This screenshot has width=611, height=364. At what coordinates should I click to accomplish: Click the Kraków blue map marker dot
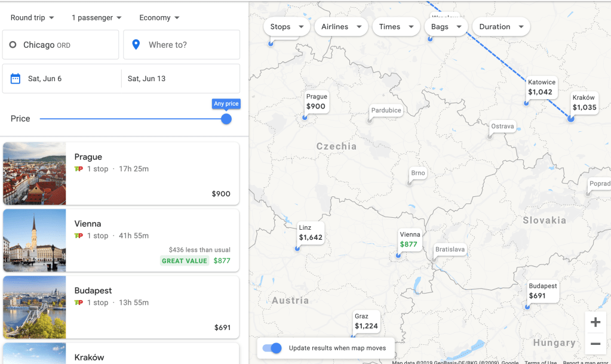570,119
